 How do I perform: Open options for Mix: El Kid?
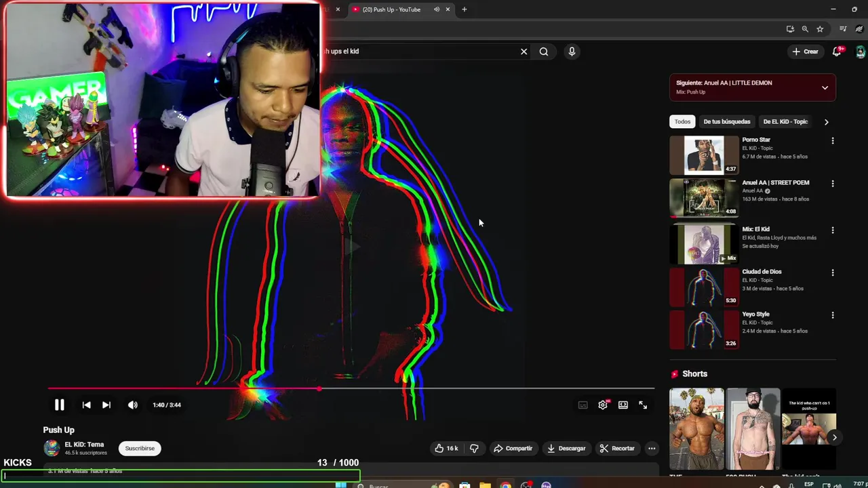(x=833, y=230)
